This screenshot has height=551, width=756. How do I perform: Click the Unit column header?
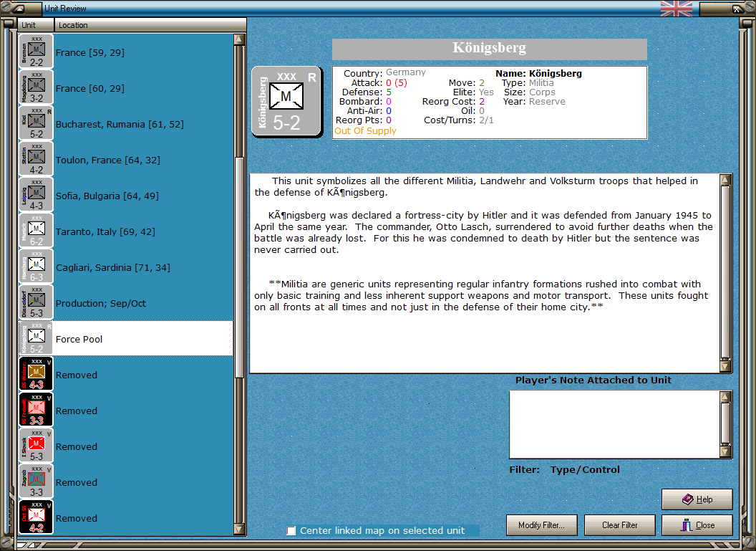pyautogui.click(x=37, y=25)
